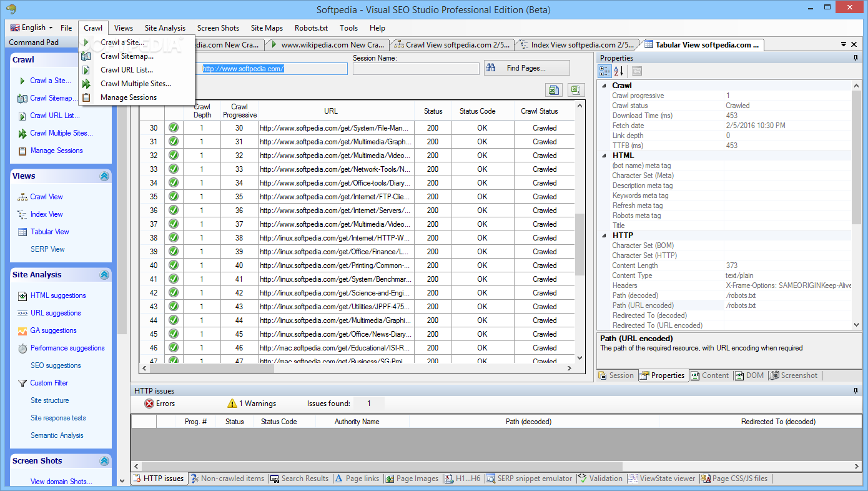Collapse the HTTP category in Properties

click(x=604, y=236)
